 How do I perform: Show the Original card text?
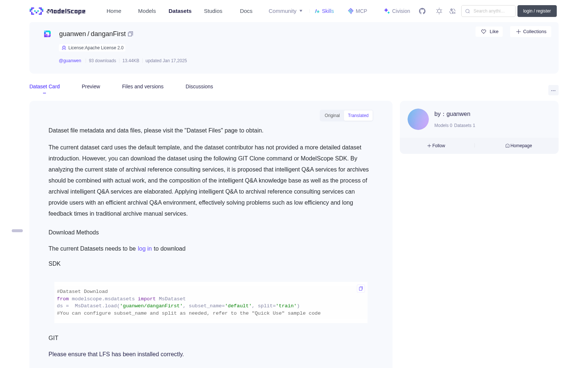point(332,116)
